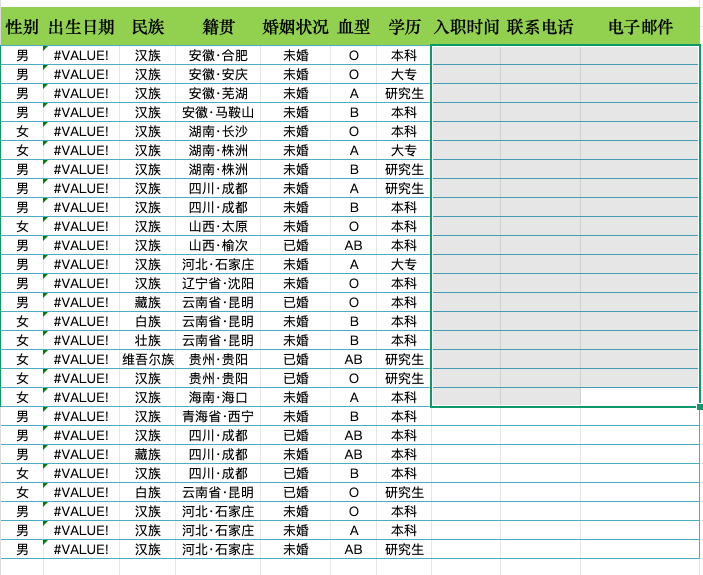Select the 壮族 cell
Image resolution: width=703 pixels, height=575 pixels.
click(x=148, y=340)
